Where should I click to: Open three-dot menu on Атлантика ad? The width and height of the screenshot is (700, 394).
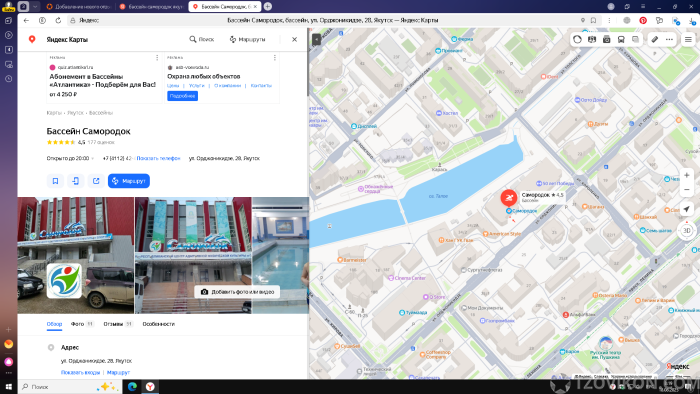tap(157, 58)
